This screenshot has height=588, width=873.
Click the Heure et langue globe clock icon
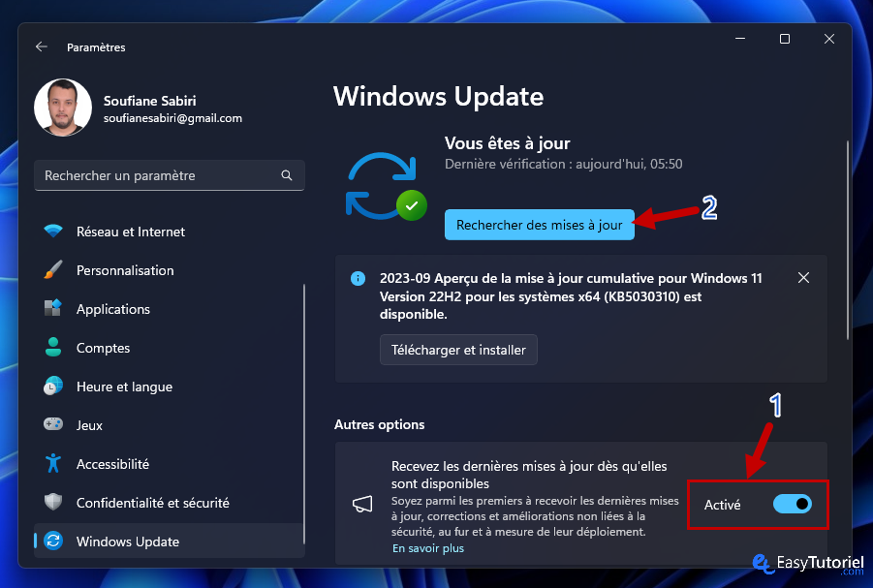53,386
